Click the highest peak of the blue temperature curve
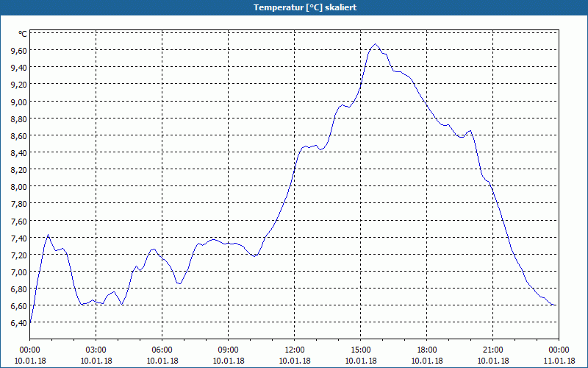 (x=376, y=44)
